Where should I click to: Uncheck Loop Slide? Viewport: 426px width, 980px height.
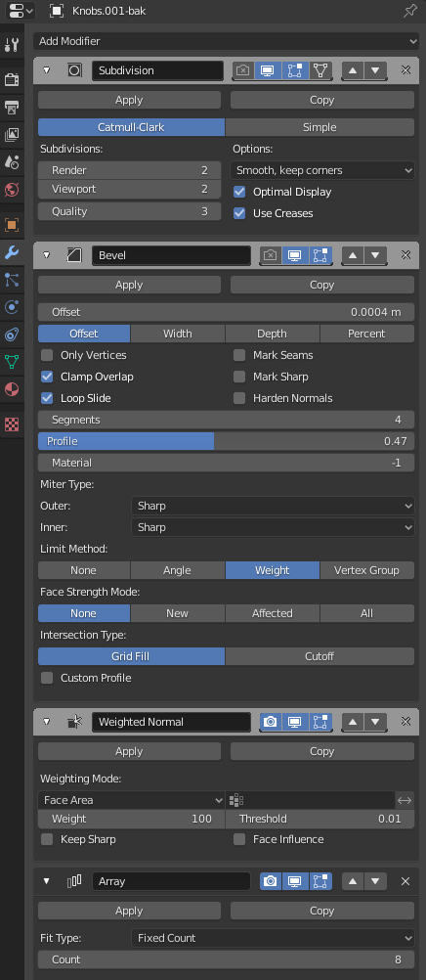click(47, 398)
